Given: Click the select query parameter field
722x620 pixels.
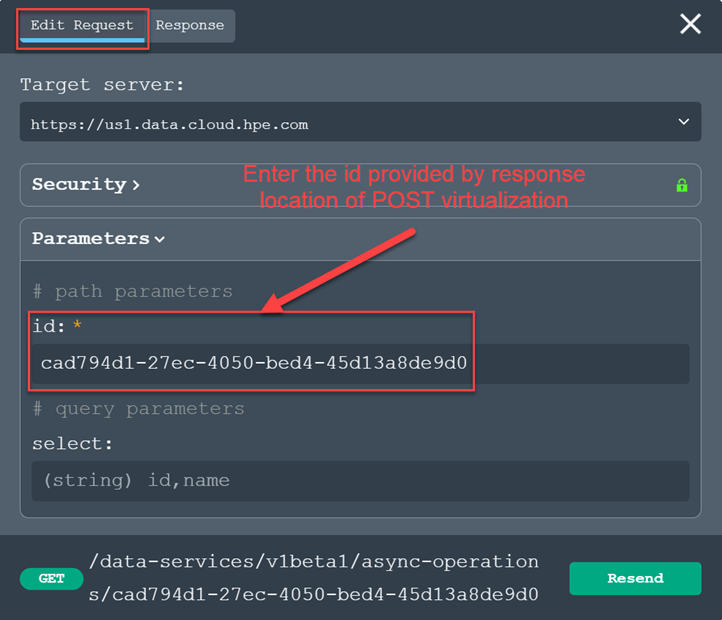Looking at the screenshot, I should [x=360, y=481].
